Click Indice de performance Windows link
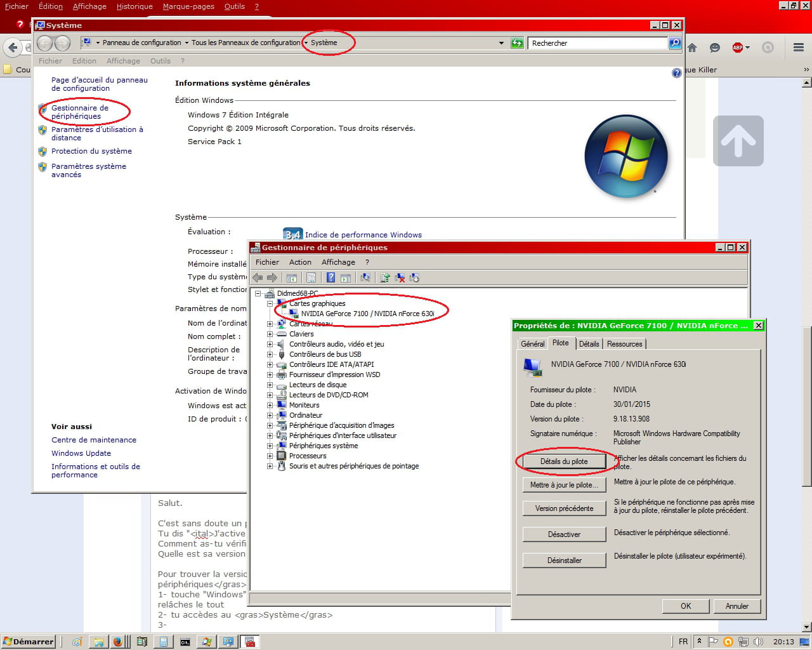The image size is (812, 650). tap(363, 235)
